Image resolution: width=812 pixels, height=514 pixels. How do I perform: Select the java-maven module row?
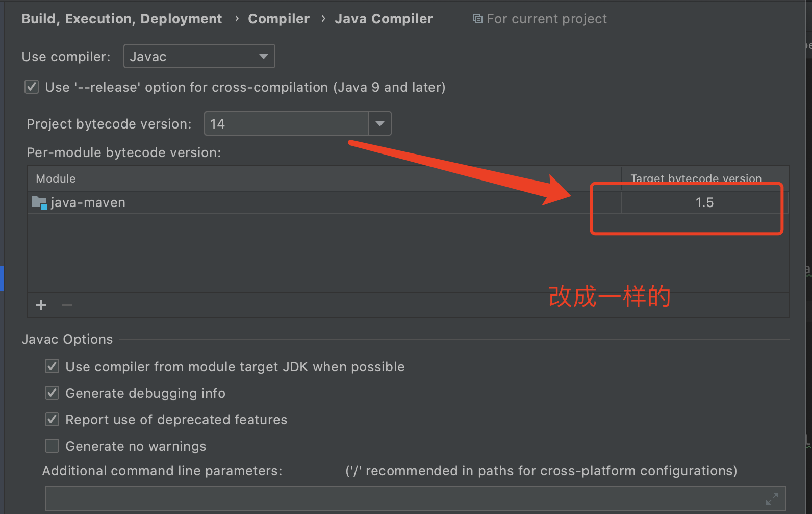click(204, 202)
